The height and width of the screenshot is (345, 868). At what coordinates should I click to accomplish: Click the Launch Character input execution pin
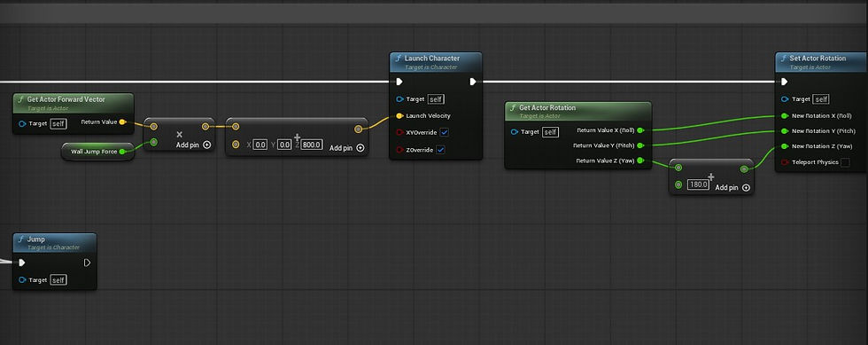(x=399, y=82)
